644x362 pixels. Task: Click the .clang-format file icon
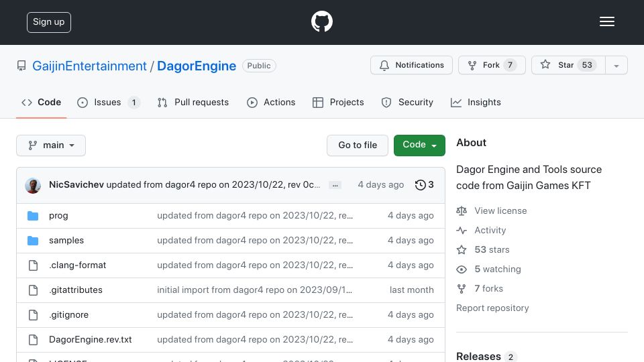coord(33,265)
